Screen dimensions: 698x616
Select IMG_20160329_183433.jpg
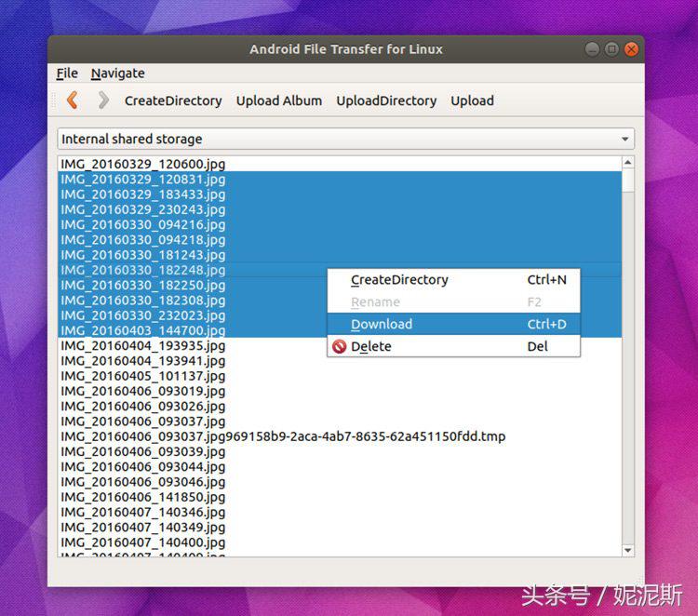point(340,194)
